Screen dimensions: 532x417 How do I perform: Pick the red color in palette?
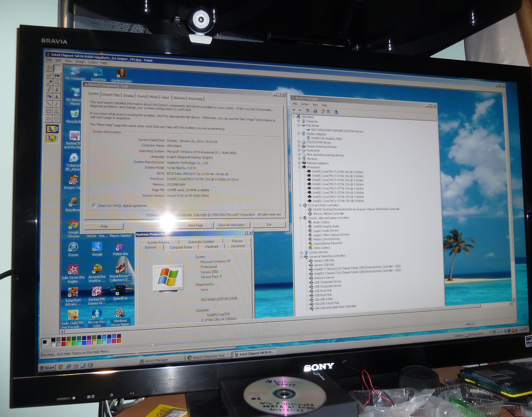pyautogui.click(x=64, y=344)
